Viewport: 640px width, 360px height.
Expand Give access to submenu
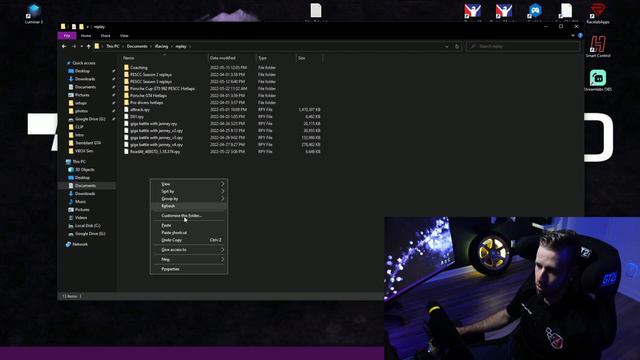click(x=189, y=250)
